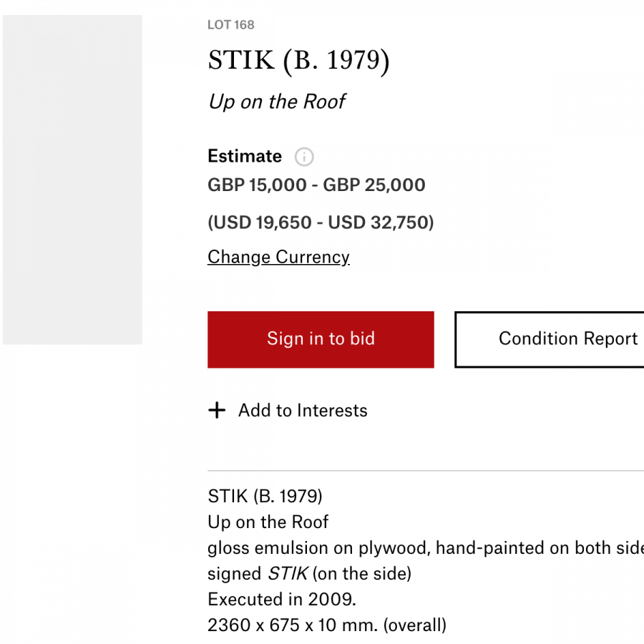This screenshot has height=644, width=644.
Task: Click the divider line above the description
Action: 426,470
